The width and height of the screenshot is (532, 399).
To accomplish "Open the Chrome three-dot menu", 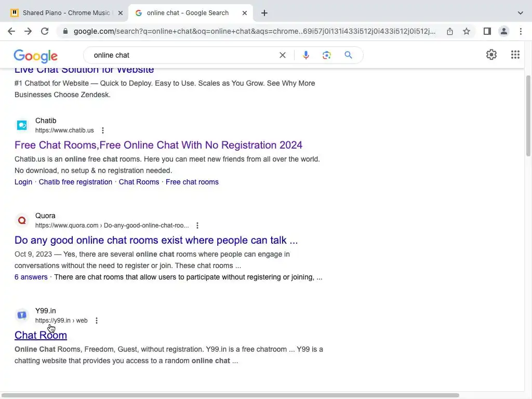I will (521, 31).
